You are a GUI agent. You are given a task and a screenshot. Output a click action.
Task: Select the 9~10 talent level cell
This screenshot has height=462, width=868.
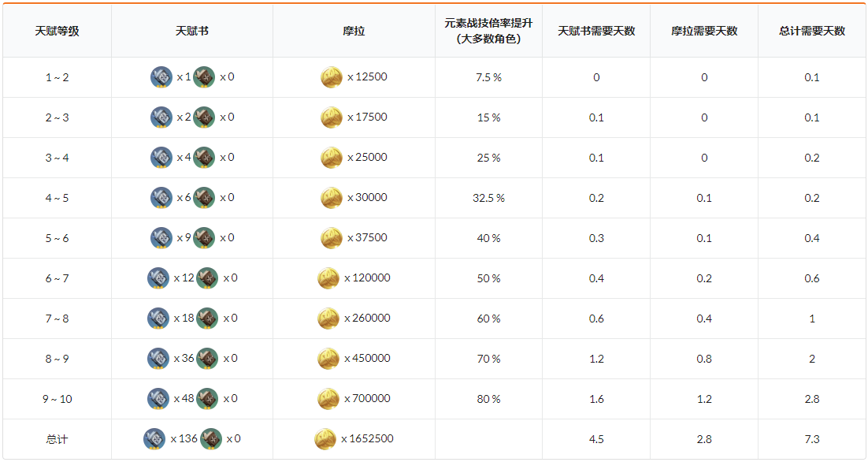[x=57, y=399]
